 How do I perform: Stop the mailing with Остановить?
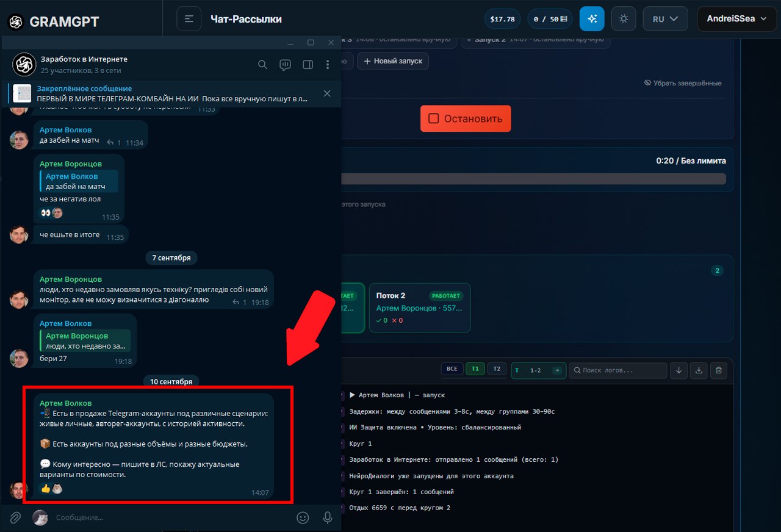pos(466,118)
